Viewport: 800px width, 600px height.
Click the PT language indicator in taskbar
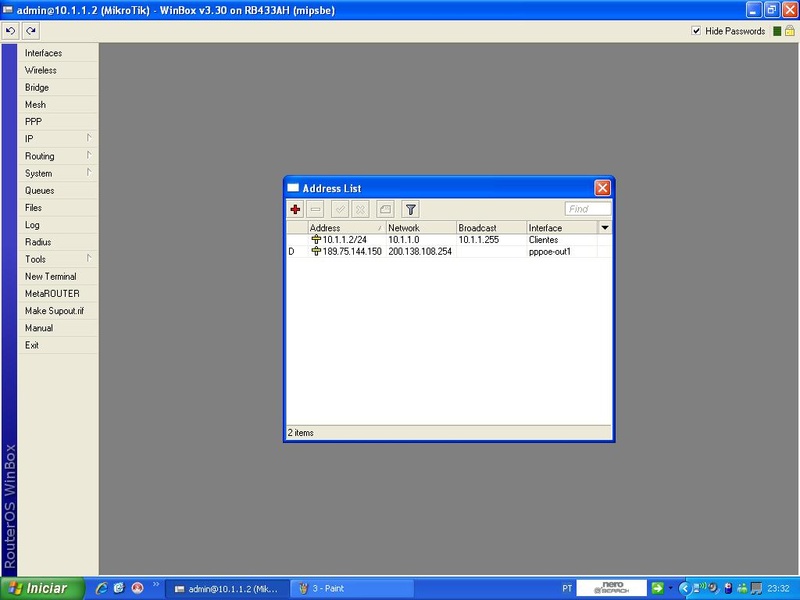(567, 588)
